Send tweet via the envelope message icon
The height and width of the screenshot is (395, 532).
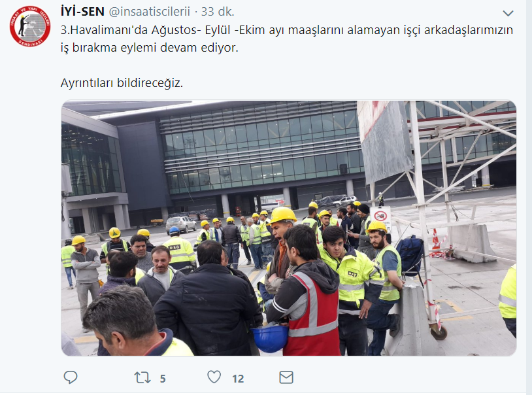286,377
